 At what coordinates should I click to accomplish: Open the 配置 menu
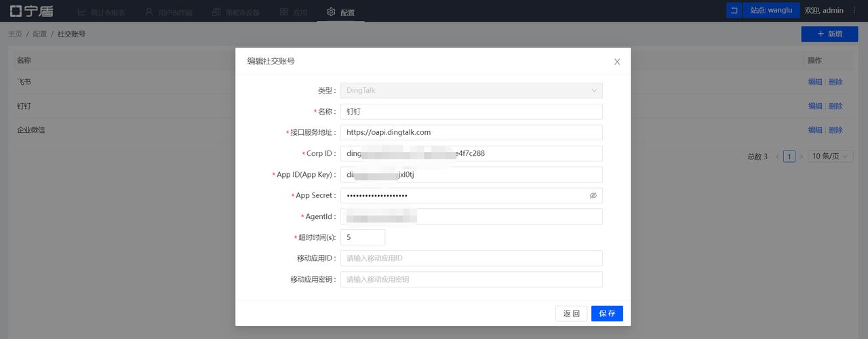coord(340,12)
